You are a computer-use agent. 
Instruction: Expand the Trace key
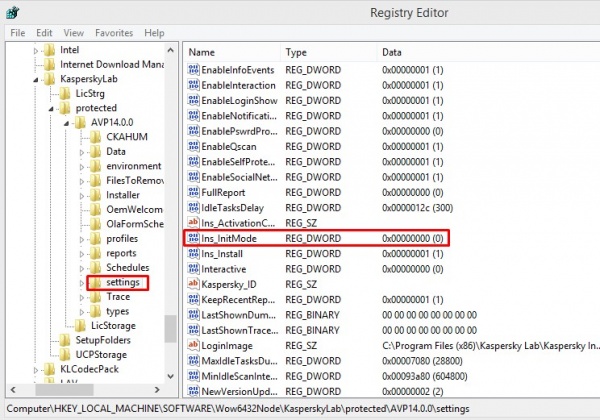82,298
